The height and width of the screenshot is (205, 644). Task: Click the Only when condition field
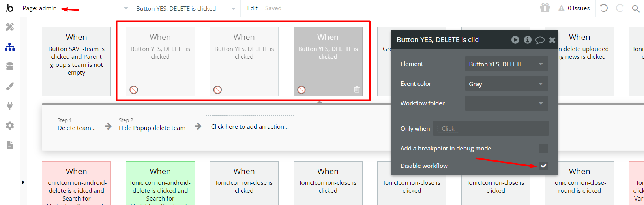pyautogui.click(x=490, y=128)
